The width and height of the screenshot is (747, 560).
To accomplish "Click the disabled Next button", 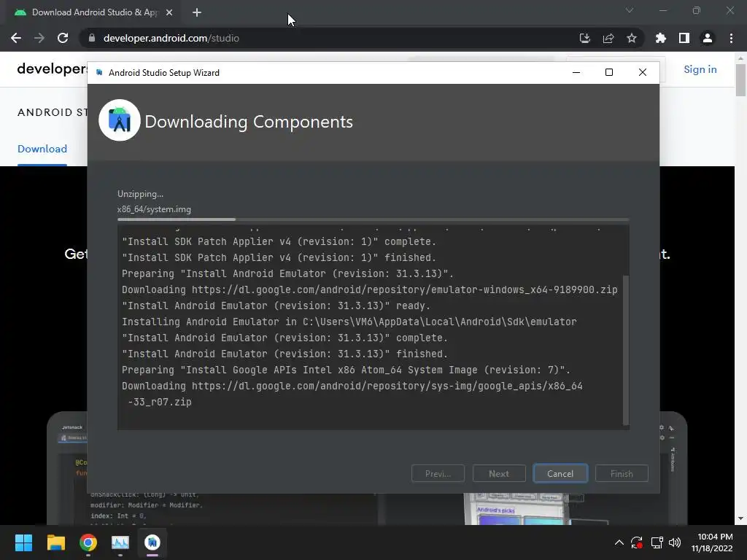I will [499, 473].
